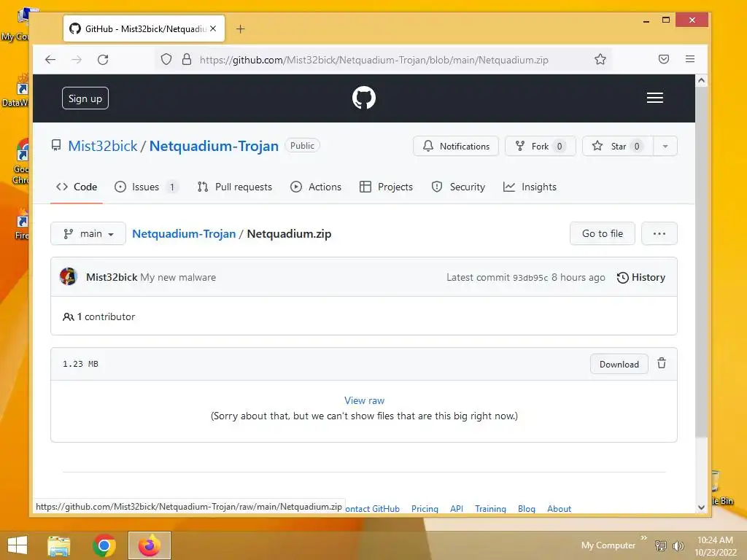
Task: Click the volume speaker tray icon
Action: point(678,545)
